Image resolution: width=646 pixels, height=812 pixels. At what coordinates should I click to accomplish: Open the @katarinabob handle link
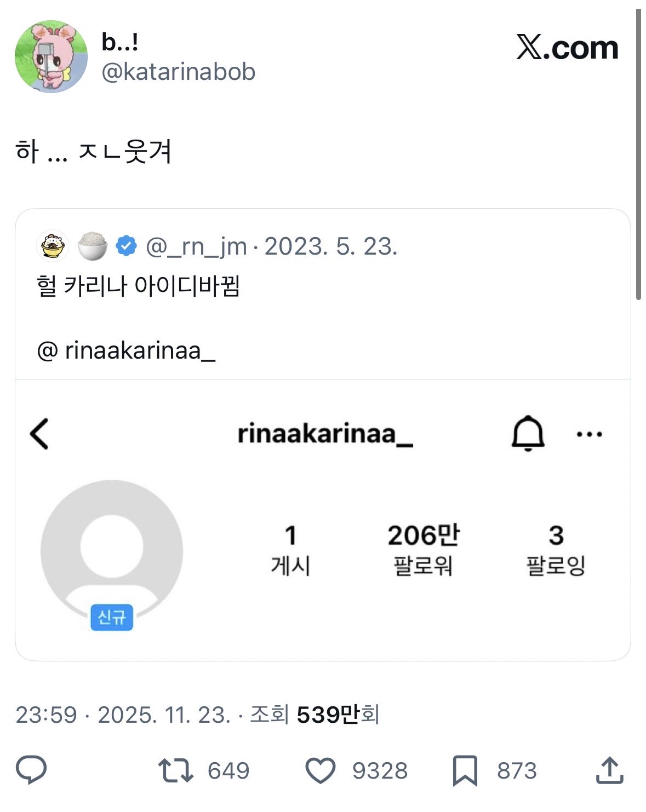[x=179, y=72]
